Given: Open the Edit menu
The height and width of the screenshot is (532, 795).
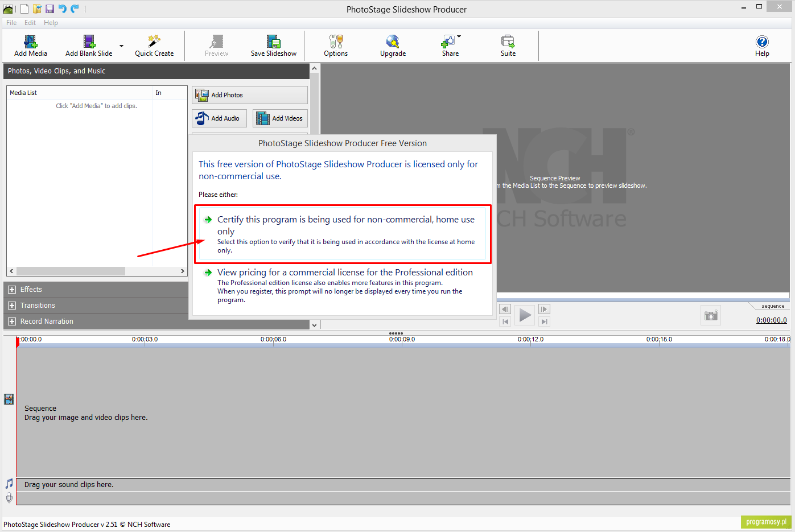Looking at the screenshot, I should tap(30, 23).
